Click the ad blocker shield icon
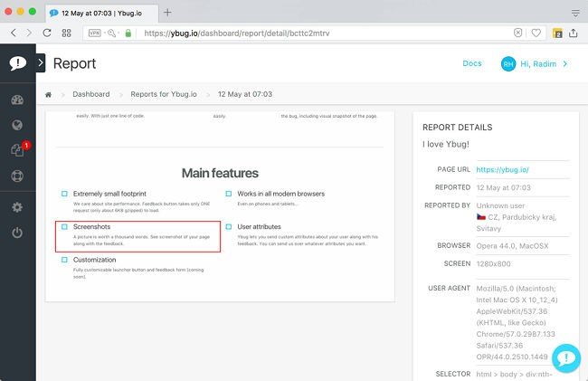The height and width of the screenshot is (381, 588). coord(517,33)
